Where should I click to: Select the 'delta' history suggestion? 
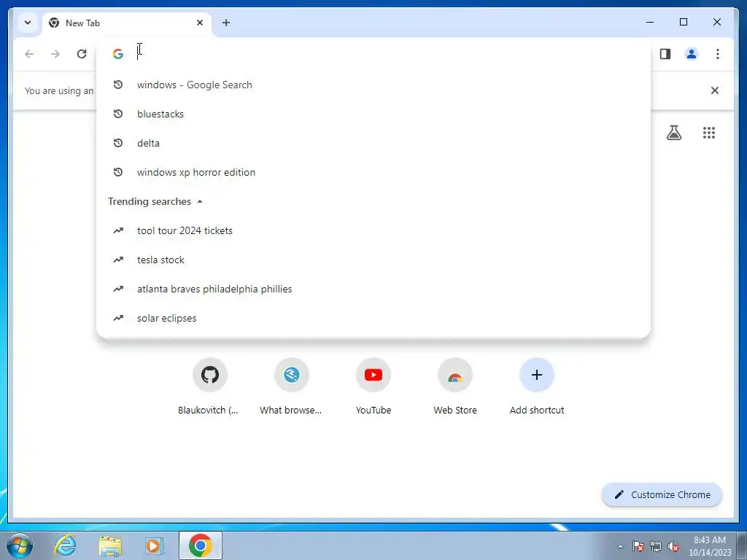tap(373, 143)
